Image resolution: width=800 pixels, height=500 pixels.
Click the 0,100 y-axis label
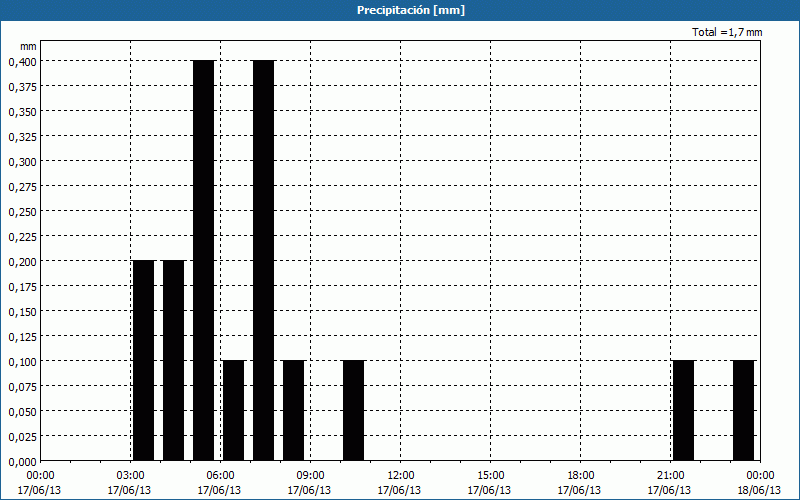22,362
